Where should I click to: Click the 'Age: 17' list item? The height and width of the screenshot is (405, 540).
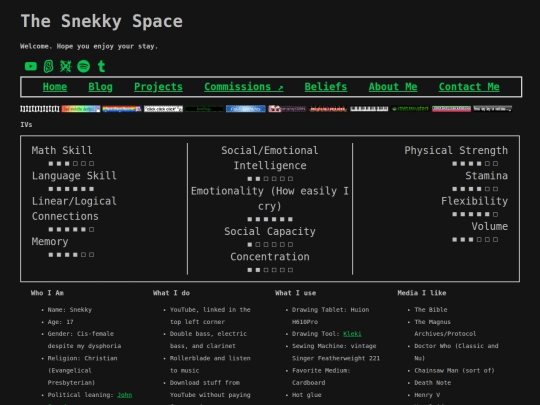click(60, 322)
